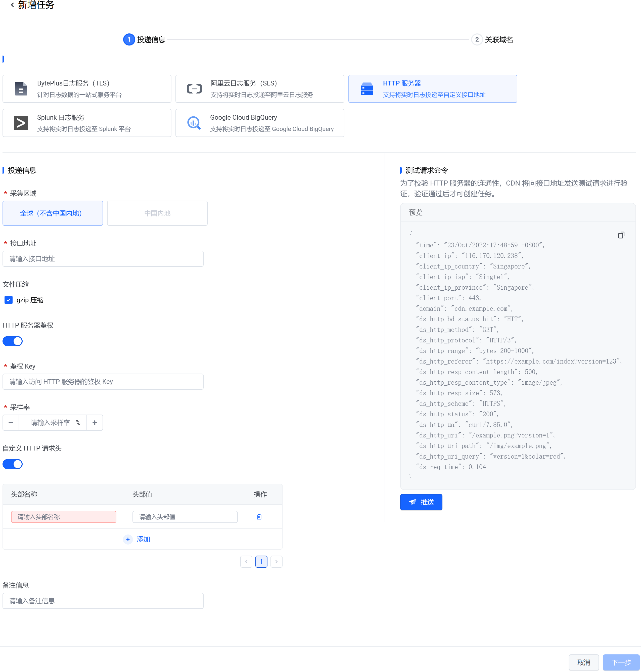Select the Splunk 日志服务 arrow icon
Viewport: 641px width, 672px height.
(21, 123)
